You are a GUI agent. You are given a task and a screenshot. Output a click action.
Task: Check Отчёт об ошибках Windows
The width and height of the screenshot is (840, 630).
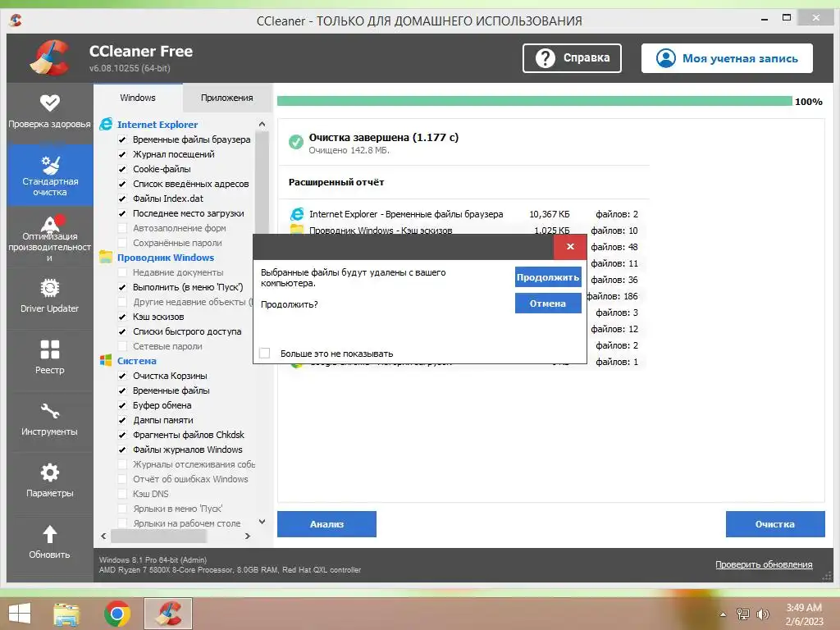point(122,479)
